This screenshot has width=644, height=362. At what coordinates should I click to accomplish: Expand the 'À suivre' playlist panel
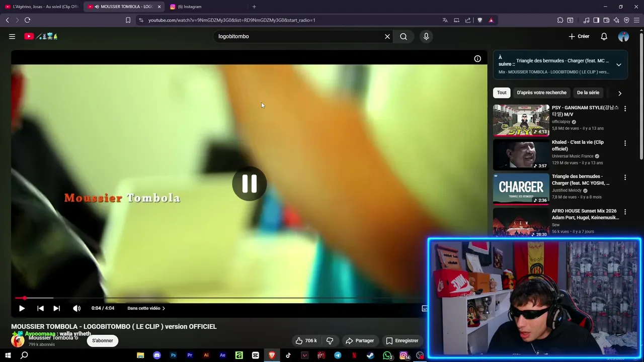(619, 64)
